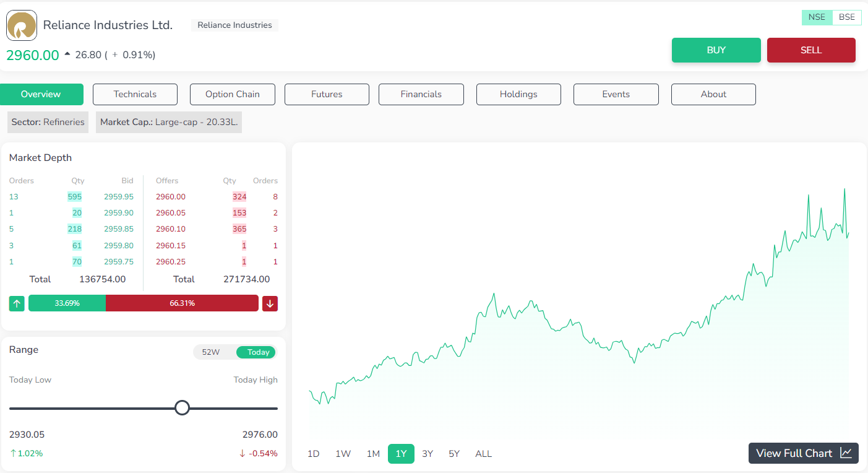The width and height of the screenshot is (868, 473).
Task: Click the bid price 2959.85
Action: (x=119, y=229)
